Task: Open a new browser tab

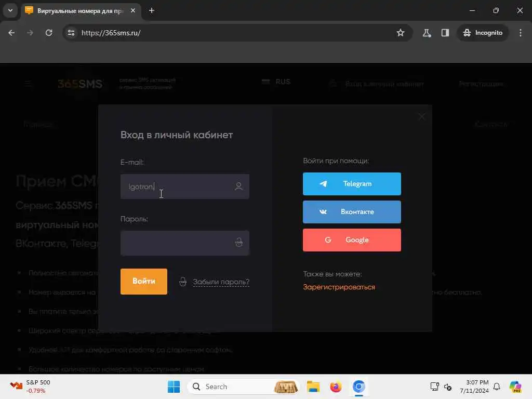Action: (152, 10)
